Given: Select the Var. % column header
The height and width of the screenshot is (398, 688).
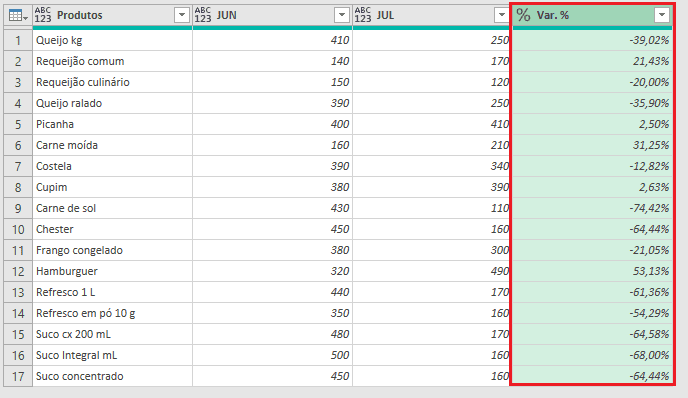Looking at the screenshot, I should click(592, 15).
